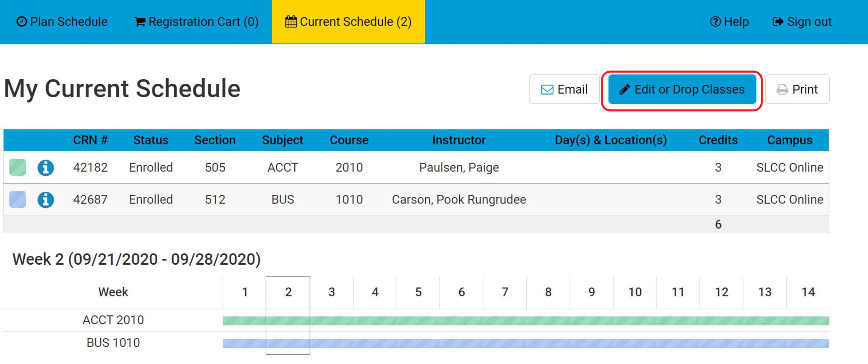Open the Registration Cart tab
The width and height of the screenshot is (868, 364).
197,22
